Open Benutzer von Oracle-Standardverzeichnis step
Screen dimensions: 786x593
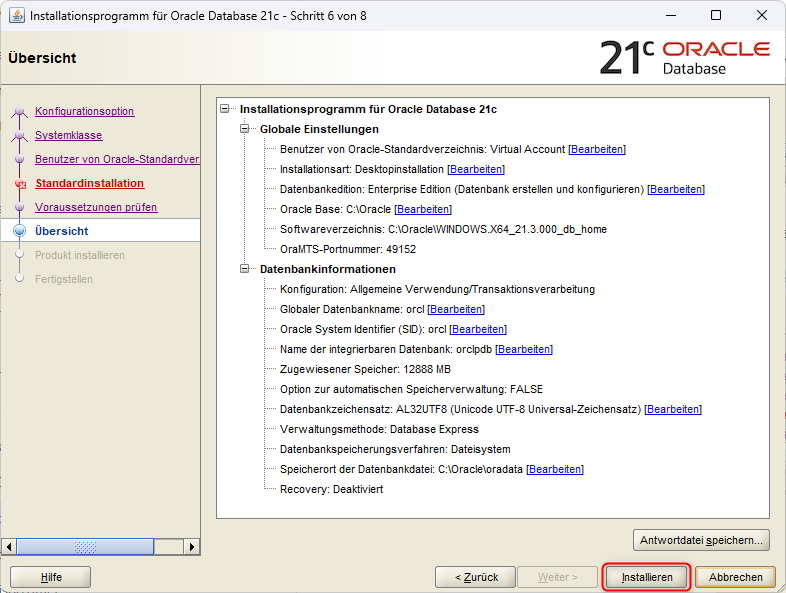117,159
